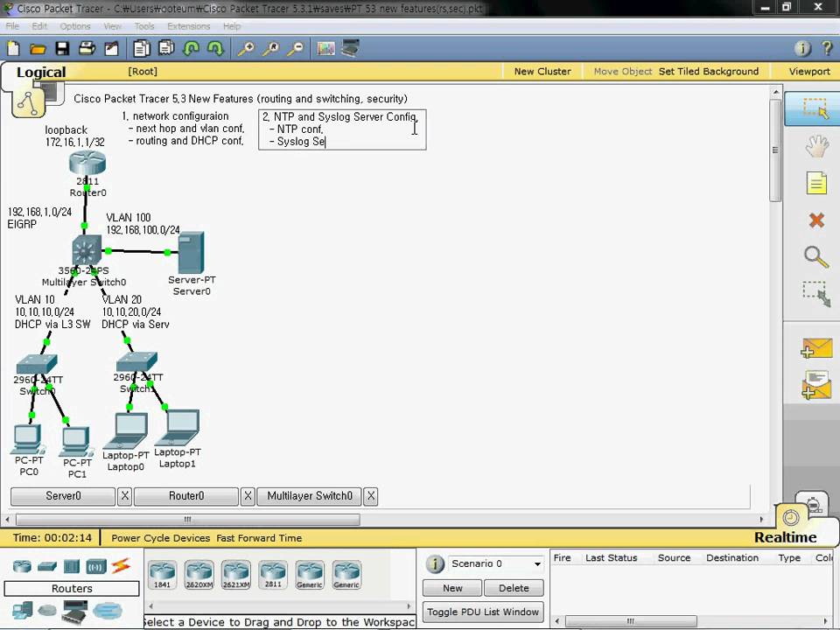840x630 pixels.
Task: Select the Hubs category icon
Action: tap(72, 566)
